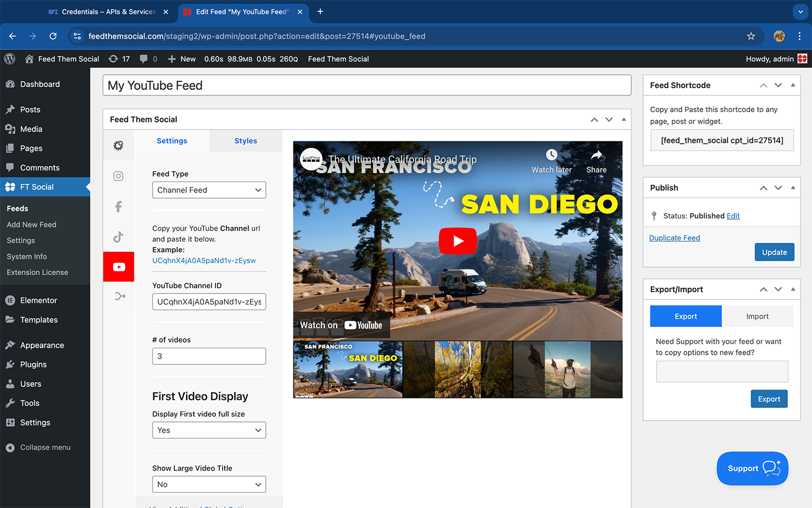Open the Show Large Video Title dropdown
The height and width of the screenshot is (508, 812).
pos(209,484)
